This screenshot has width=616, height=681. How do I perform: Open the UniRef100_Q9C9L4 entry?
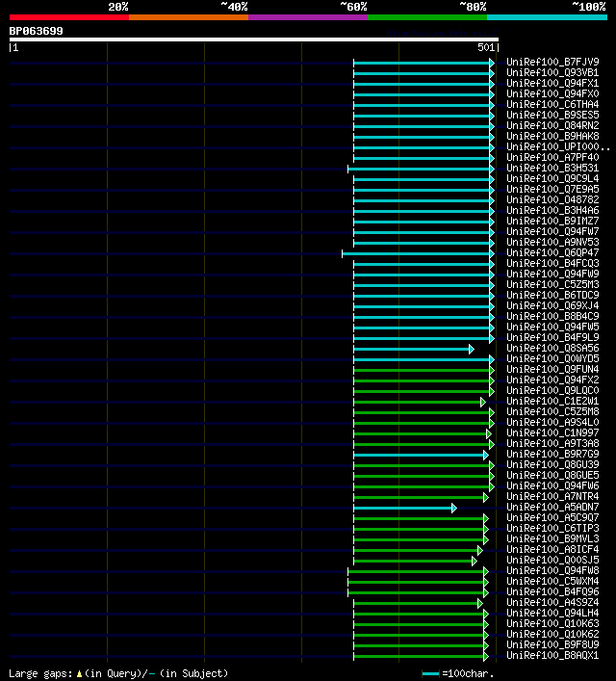pyautogui.click(x=552, y=178)
